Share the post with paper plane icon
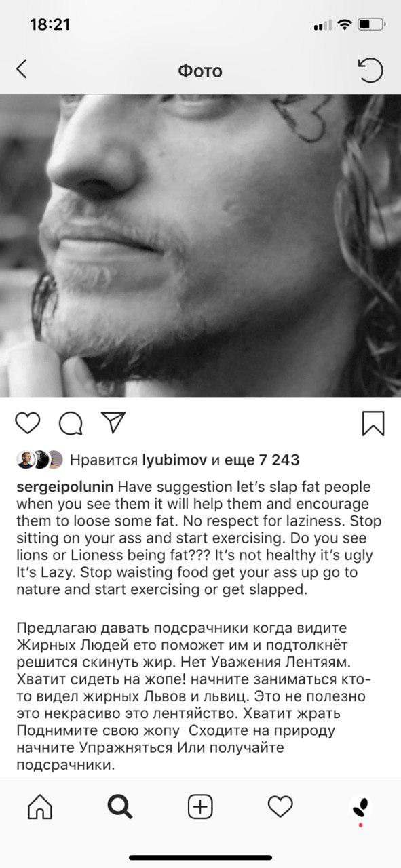Image resolution: width=401 pixels, height=868 pixels. point(113,422)
